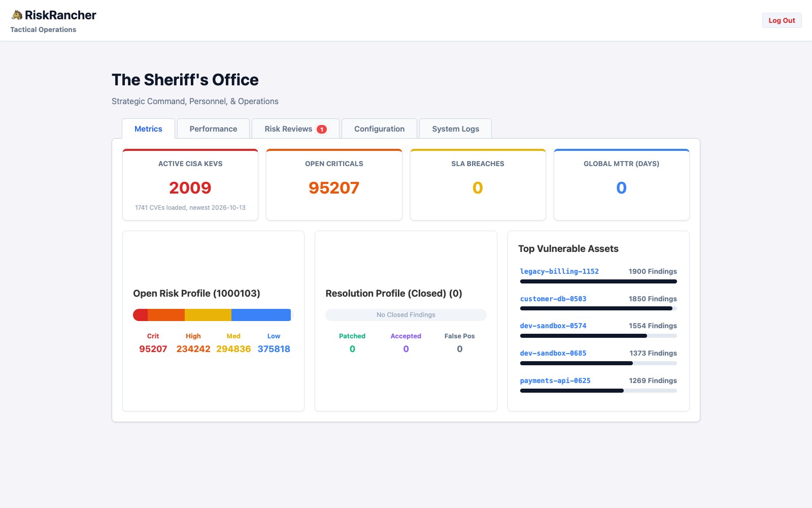The height and width of the screenshot is (508, 812).
Task: Switch to the Metrics tab
Action: pos(148,129)
